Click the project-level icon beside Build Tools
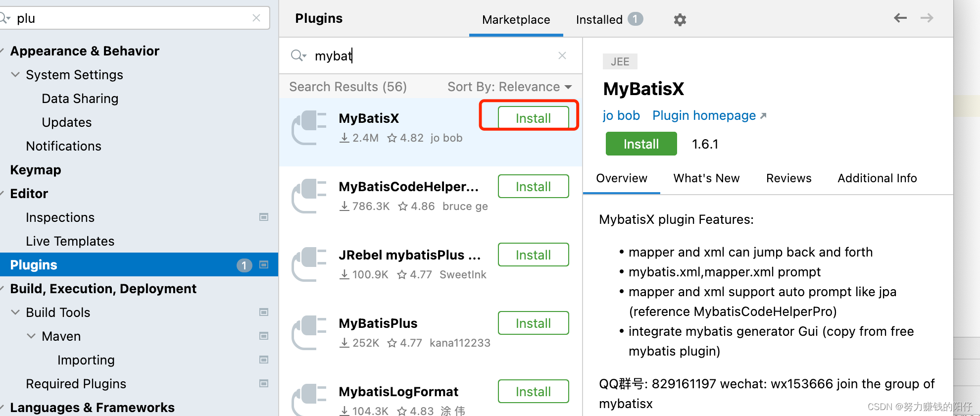980x416 pixels. [x=264, y=312]
